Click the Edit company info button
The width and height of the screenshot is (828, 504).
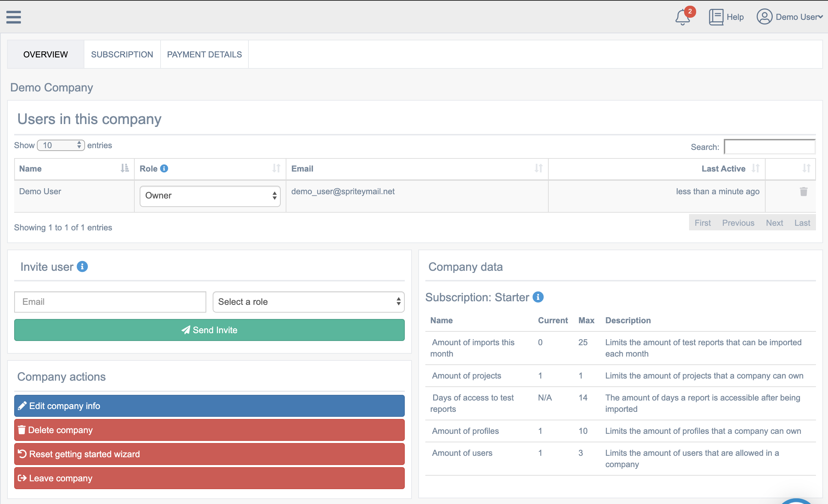(209, 406)
